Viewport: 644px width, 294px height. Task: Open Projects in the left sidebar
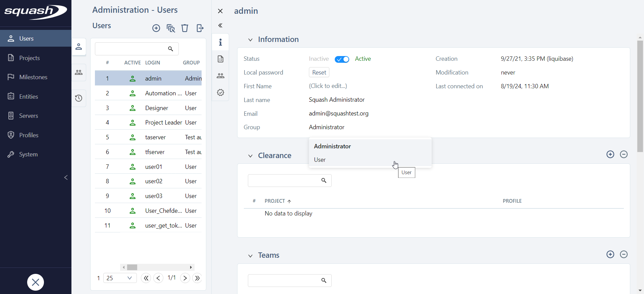pyautogui.click(x=30, y=58)
